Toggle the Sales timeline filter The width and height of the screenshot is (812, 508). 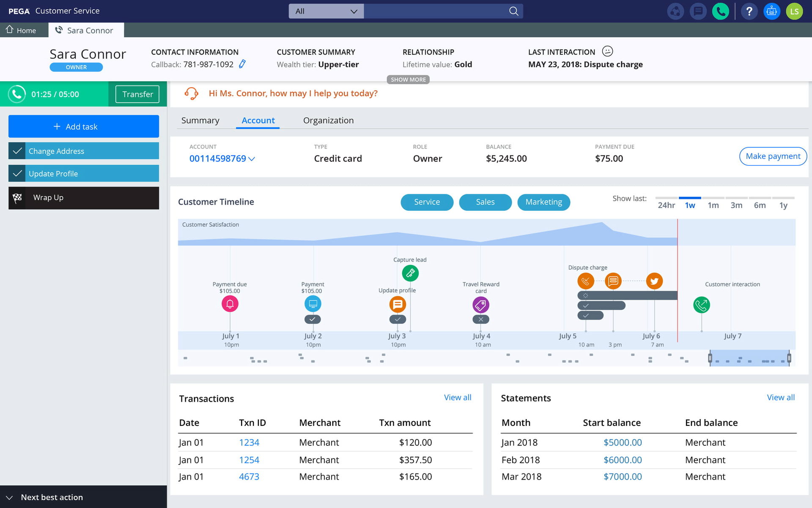(485, 202)
